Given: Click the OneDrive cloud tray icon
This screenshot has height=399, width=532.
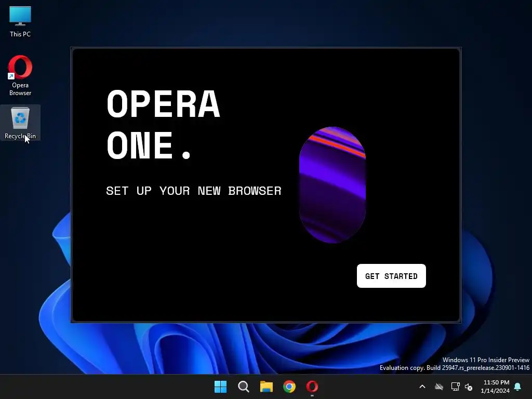Looking at the screenshot, I should (x=439, y=387).
